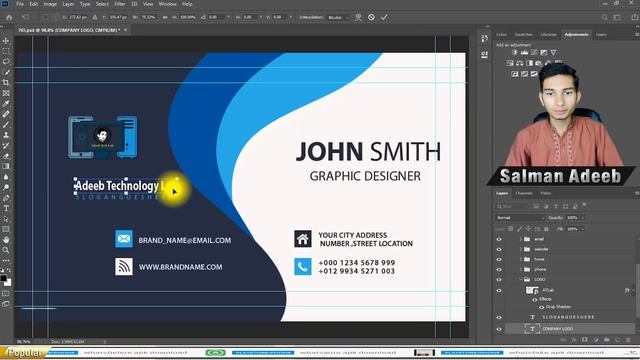Hide the home group layer
This screenshot has width=640, height=360.
point(499,260)
